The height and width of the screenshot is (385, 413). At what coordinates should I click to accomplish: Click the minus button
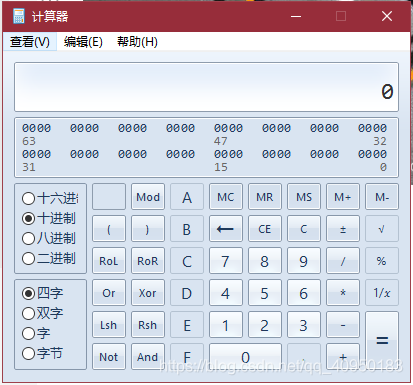click(x=343, y=325)
